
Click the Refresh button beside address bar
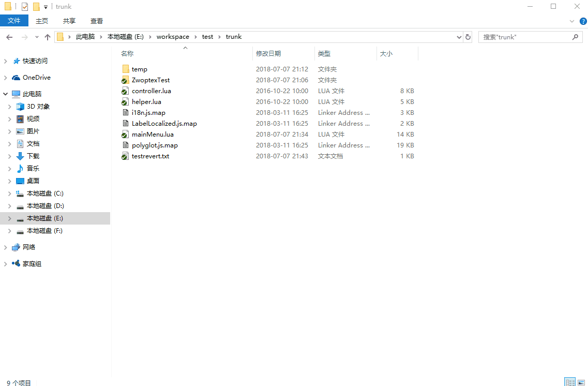point(468,37)
